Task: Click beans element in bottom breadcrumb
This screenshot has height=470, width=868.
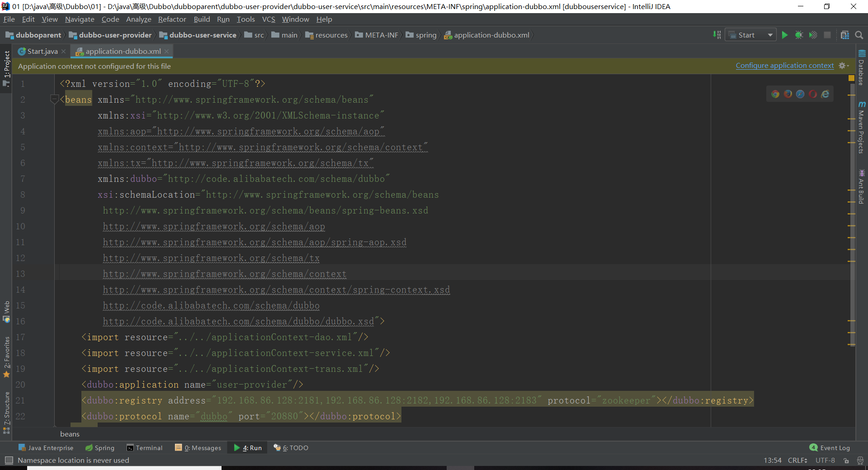Action: tap(70, 434)
